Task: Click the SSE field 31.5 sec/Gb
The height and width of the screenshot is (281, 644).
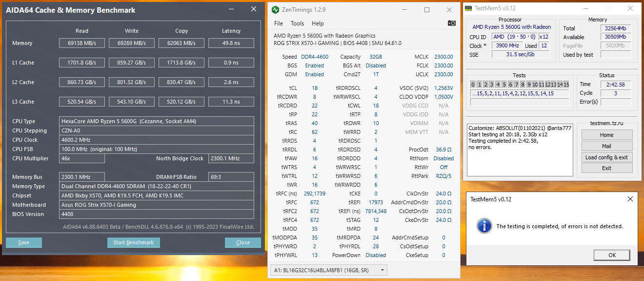Action: [521, 54]
